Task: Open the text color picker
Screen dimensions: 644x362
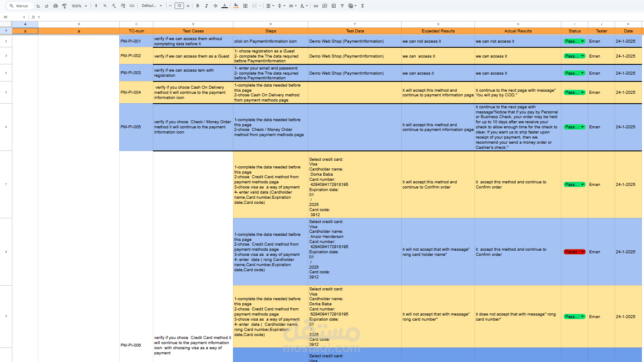Action: tap(224, 6)
